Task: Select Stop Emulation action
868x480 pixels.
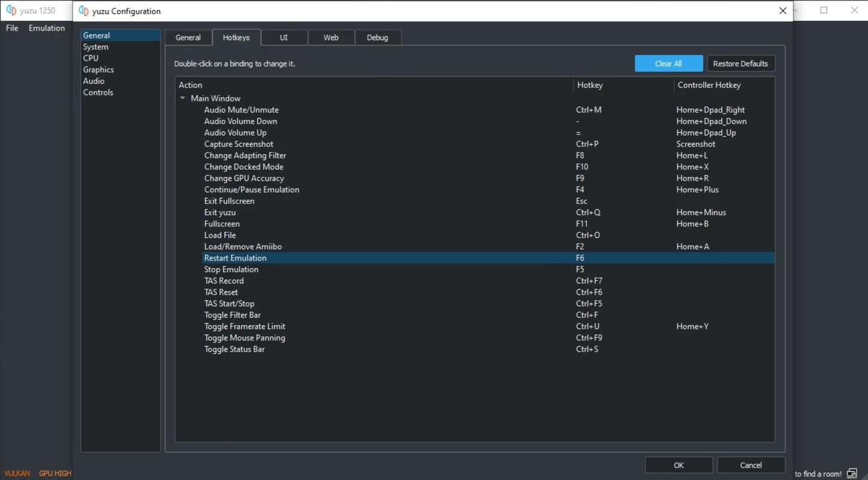Action: [x=231, y=269]
